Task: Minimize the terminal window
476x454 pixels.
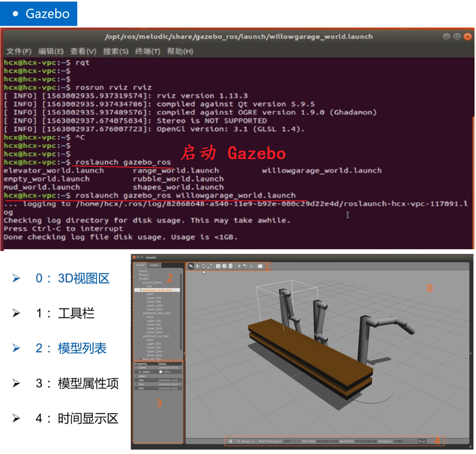Action: pyautogui.click(x=447, y=37)
